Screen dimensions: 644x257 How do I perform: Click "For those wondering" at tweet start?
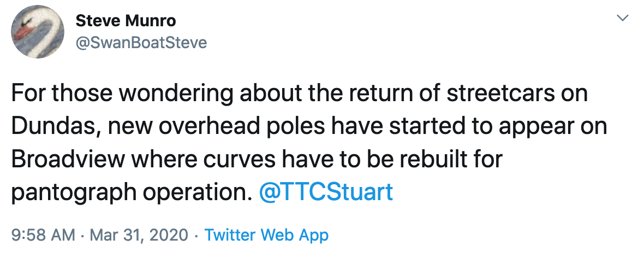(112, 94)
